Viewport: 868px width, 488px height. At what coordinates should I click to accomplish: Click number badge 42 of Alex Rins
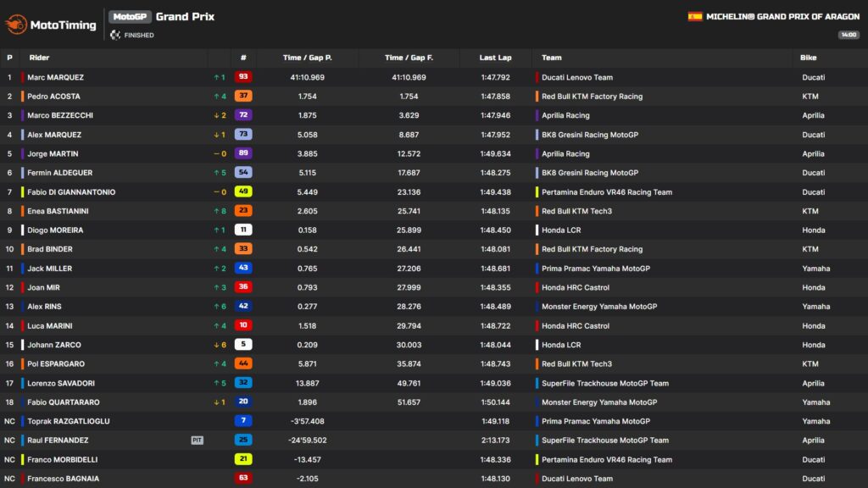(x=243, y=306)
